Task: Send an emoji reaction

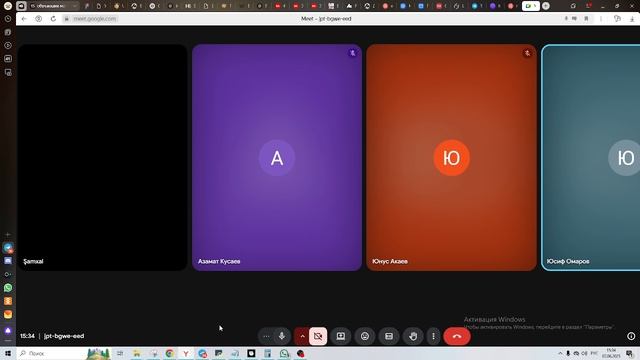Action: point(364,336)
